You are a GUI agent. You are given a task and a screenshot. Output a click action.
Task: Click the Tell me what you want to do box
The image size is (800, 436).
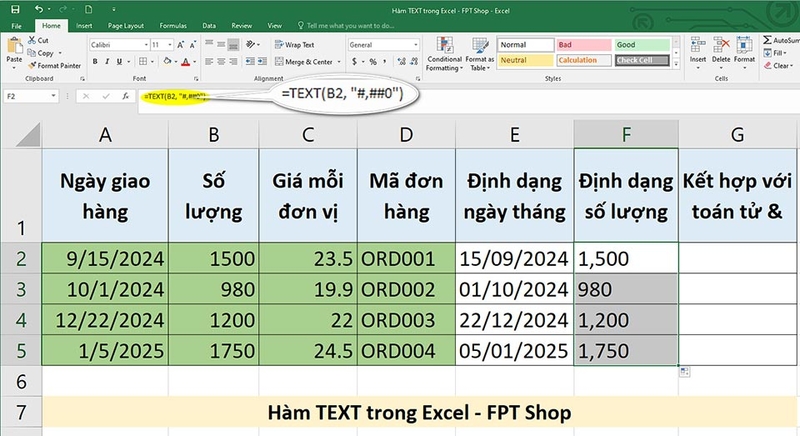tap(346, 25)
